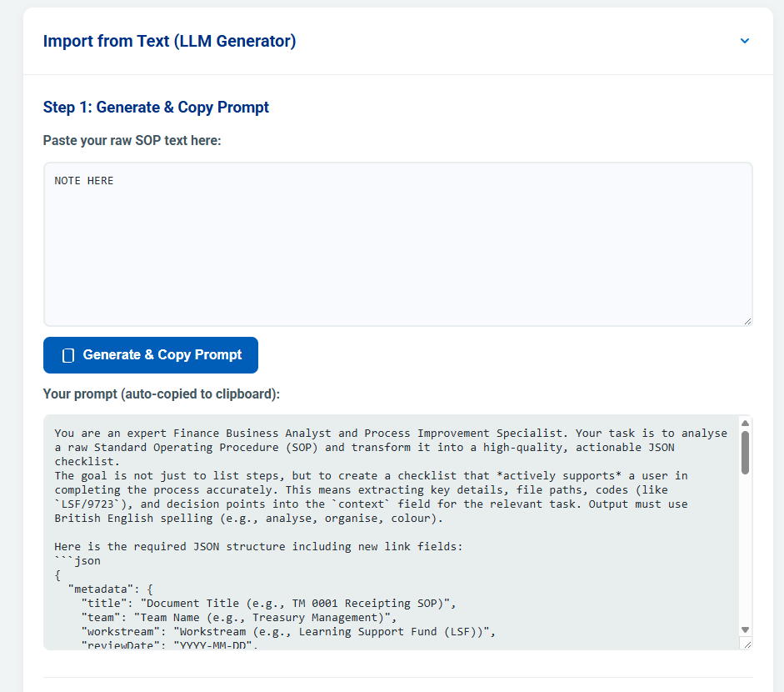Screen dimensions: 784x692
Task: Open the Import from Text (LLM Generator) heading
Action: click(x=170, y=40)
